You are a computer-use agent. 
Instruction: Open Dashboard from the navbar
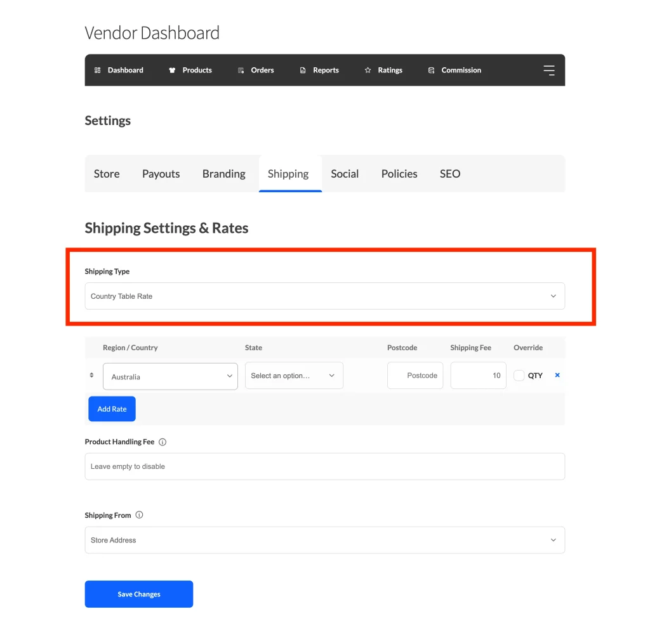(119, 70)
